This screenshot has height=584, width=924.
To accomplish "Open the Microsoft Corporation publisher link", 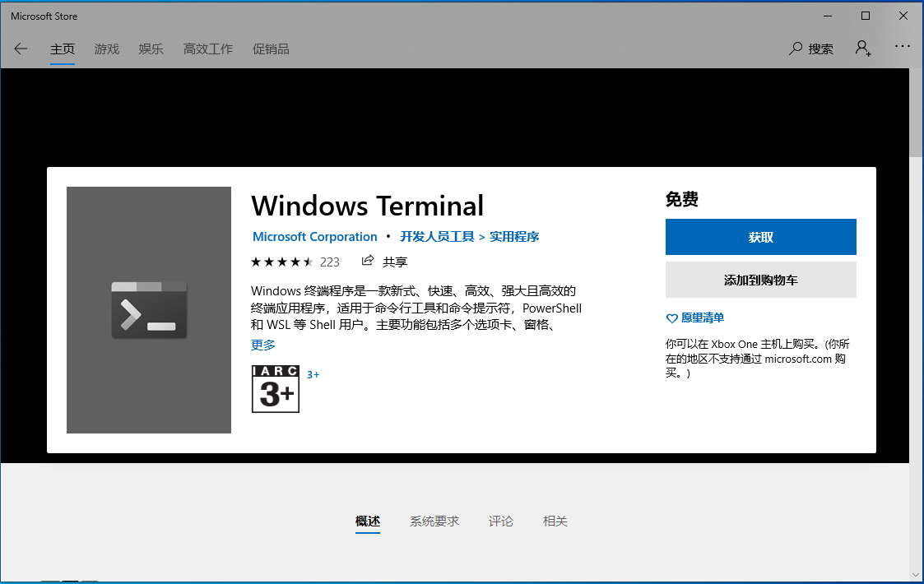I will 315,236.
